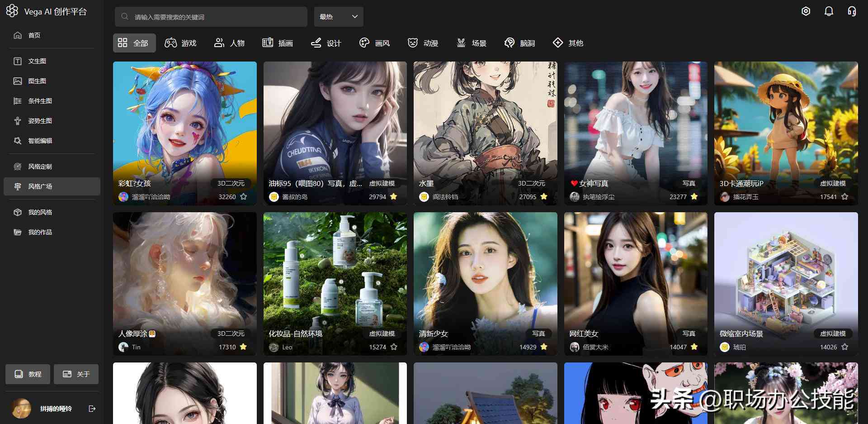Toggle favorite star on 油标95 card
868x424 pixels.
[394, 197]
